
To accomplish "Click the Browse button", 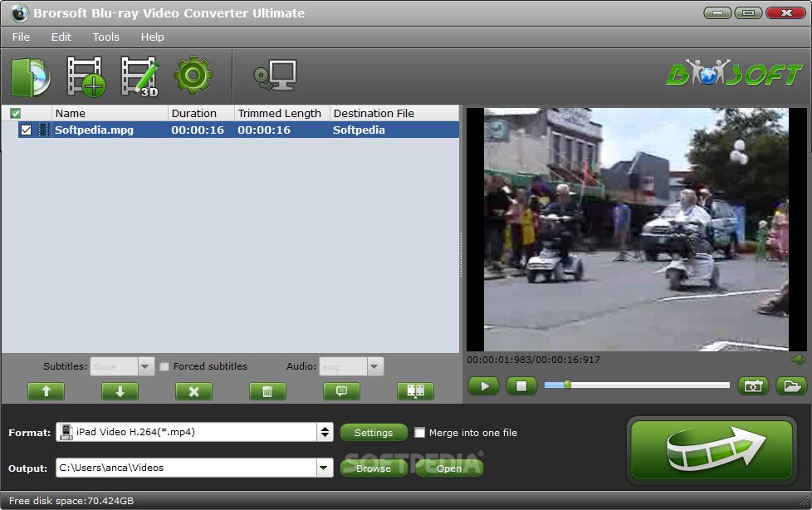I will pos(374,468).
